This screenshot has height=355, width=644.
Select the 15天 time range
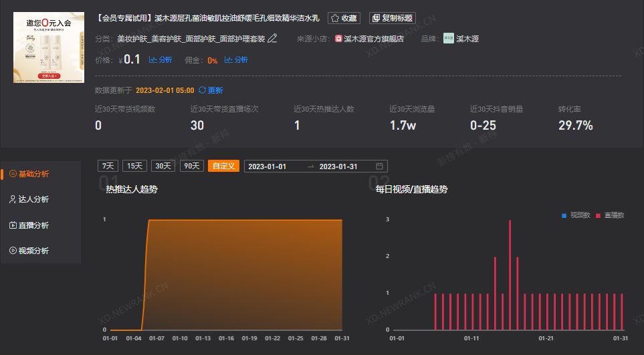point(134,166)
